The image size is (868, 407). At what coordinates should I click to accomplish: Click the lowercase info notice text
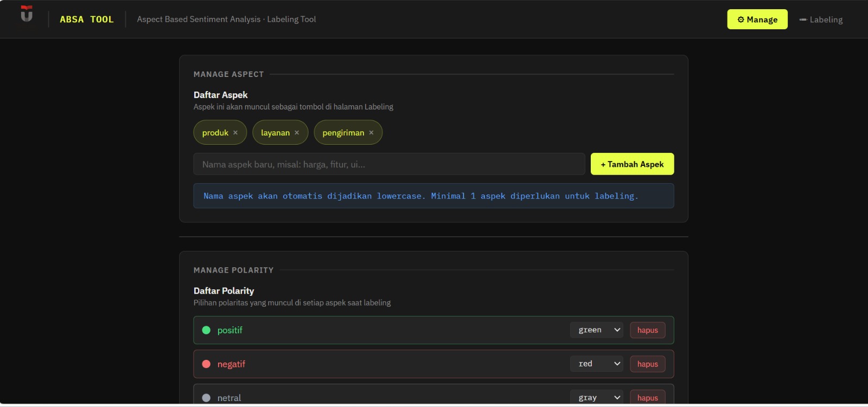(420, 196)
